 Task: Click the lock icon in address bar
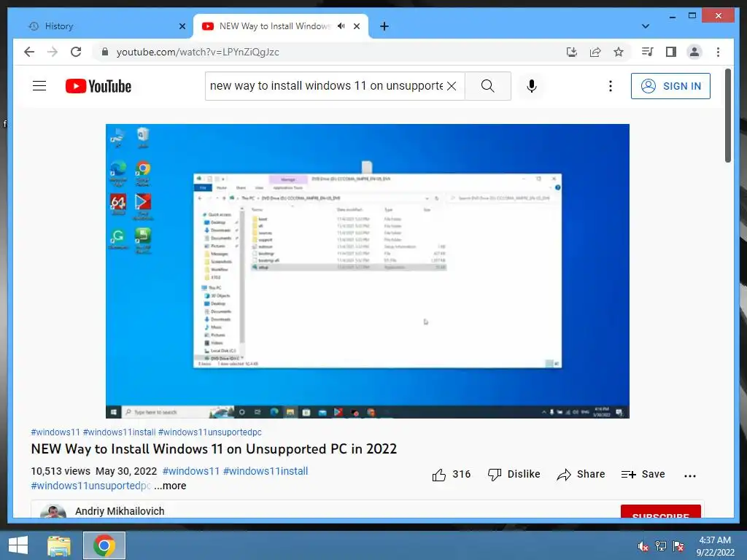coord(105,52)
